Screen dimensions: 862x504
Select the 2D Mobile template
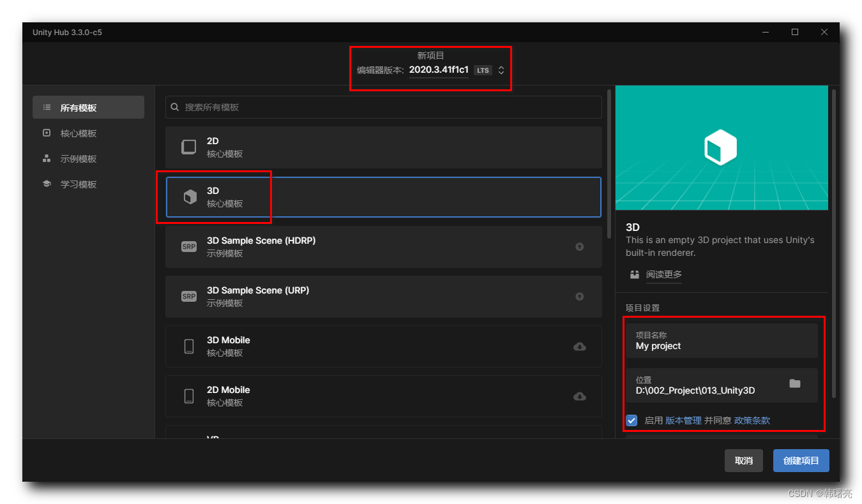point(384,396)
